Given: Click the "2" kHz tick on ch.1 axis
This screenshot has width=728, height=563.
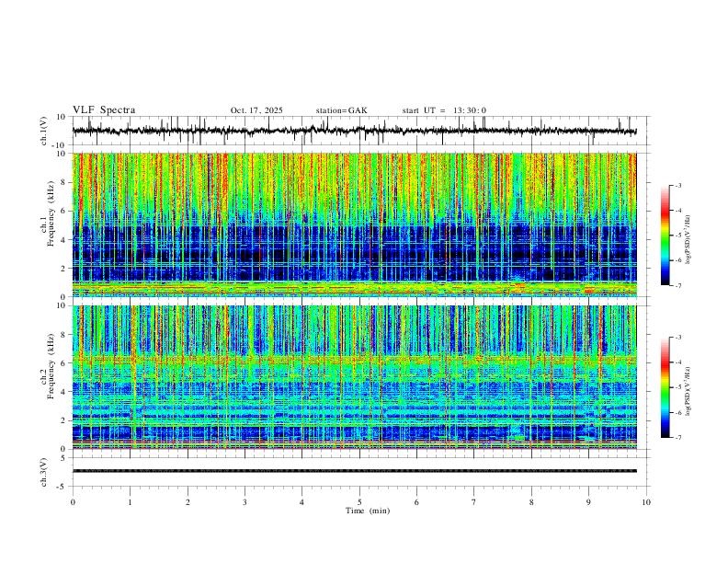Looking at the screenshot, I should (64, 268).
